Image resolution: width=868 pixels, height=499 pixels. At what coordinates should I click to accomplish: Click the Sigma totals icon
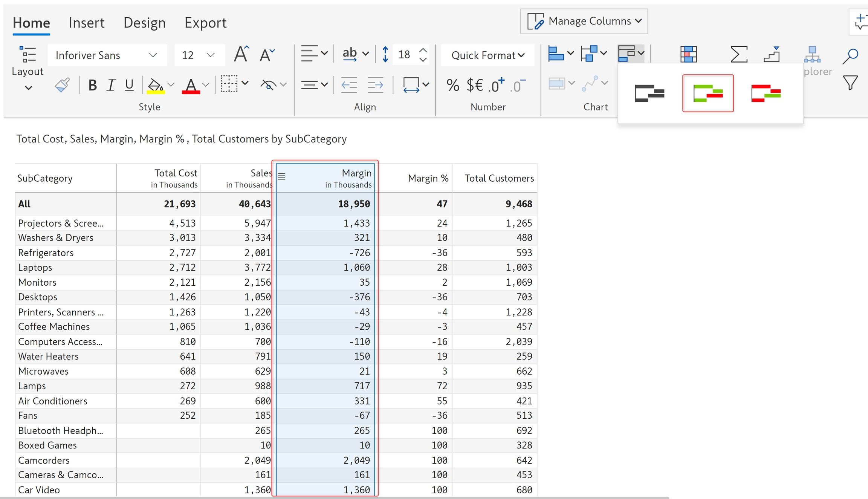[738, 55]
